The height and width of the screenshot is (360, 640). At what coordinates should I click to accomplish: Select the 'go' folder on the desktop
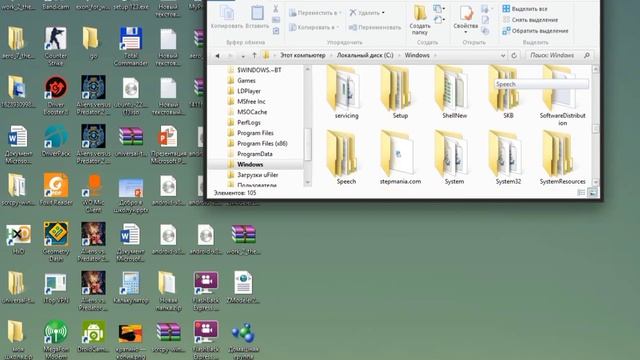(x=92, y=42)
